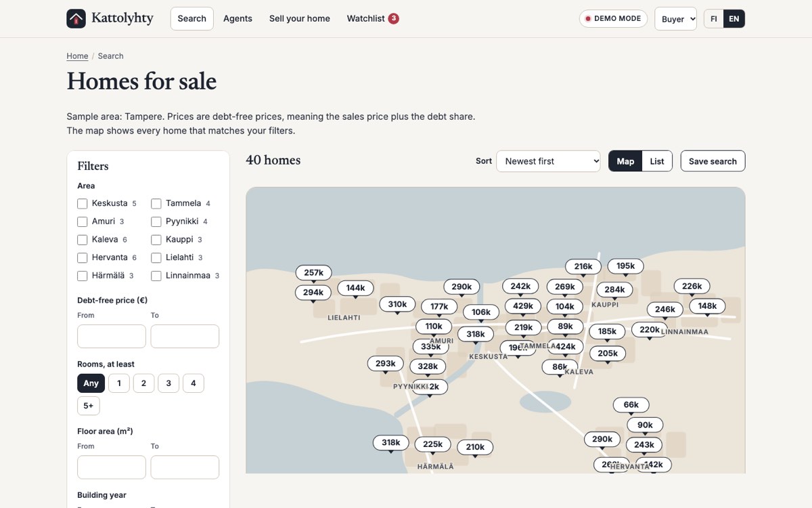Follow the Home breadcrumb link
The width and height of the screenshot is (812, 508).
pos(77,56)
